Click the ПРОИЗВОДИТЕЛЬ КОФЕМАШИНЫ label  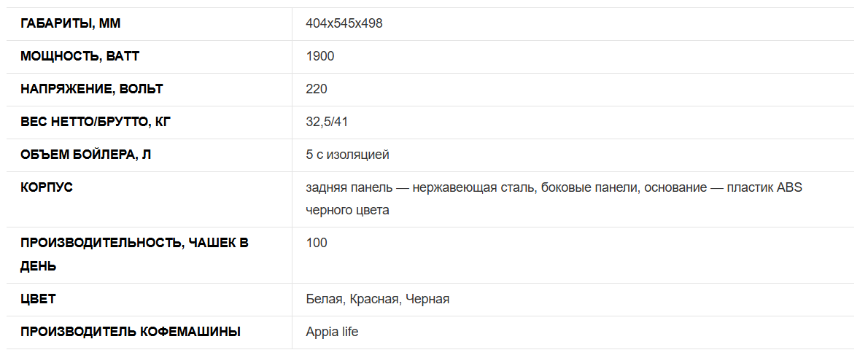coord(131,332)
